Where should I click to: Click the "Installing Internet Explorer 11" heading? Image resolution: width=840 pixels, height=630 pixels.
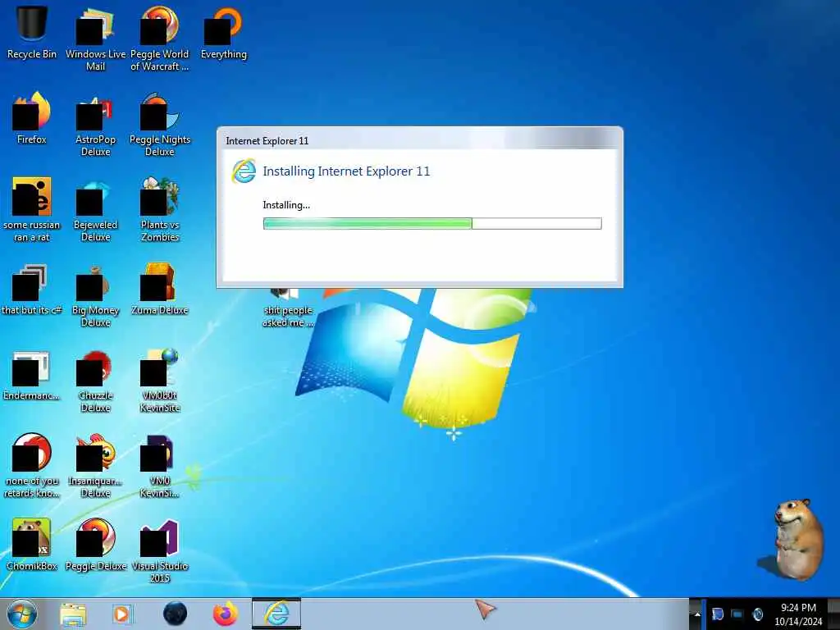(346, 171)
